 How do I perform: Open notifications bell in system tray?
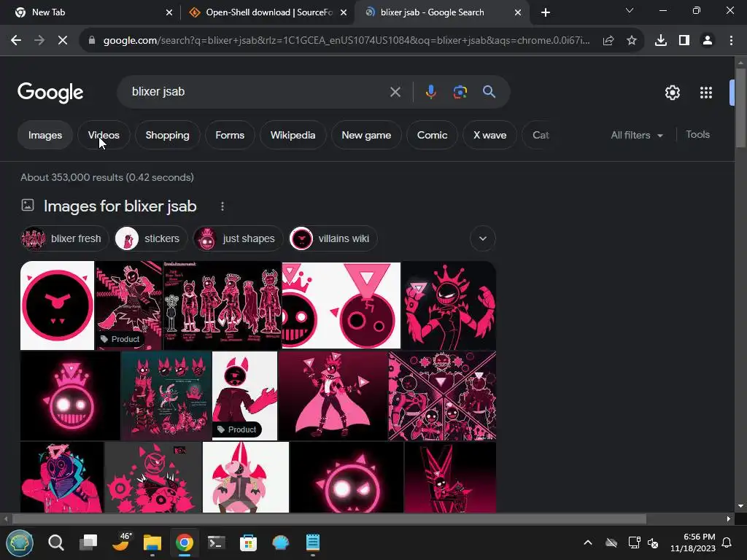click(x=727, y=542)
